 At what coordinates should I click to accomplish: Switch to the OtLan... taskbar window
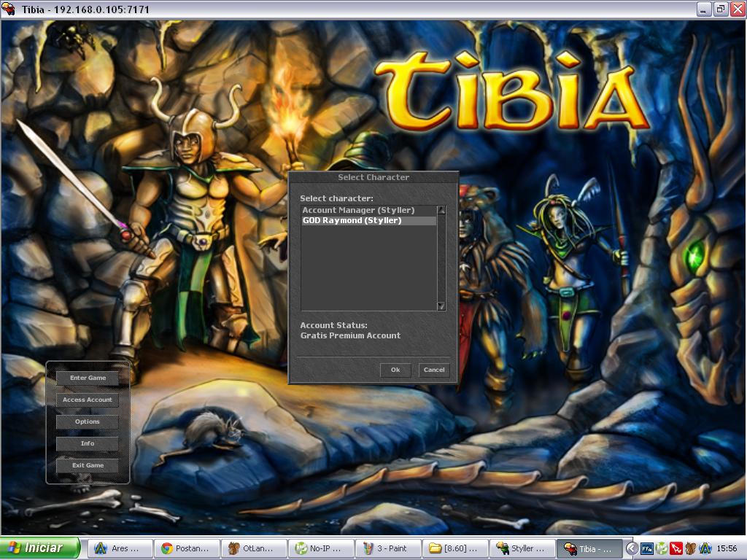click(x=255, y=548)
